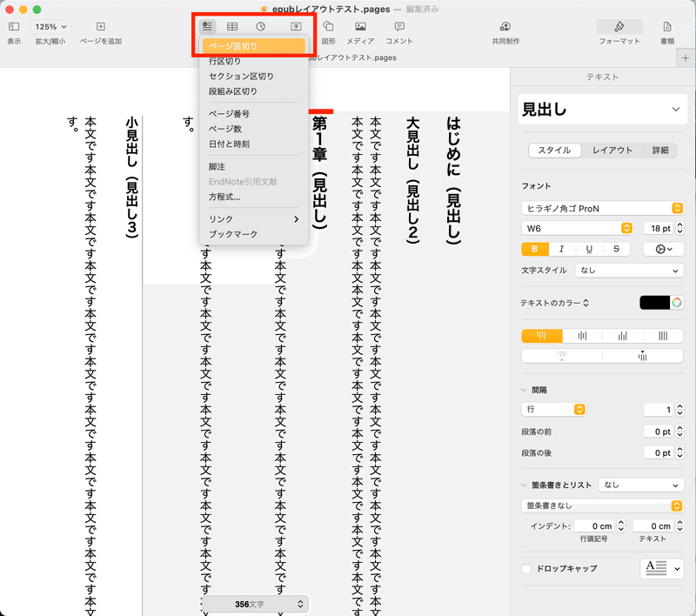Adjust the font size stepper
The height and width of the screenshot is (616, 696).
(679, 228)
